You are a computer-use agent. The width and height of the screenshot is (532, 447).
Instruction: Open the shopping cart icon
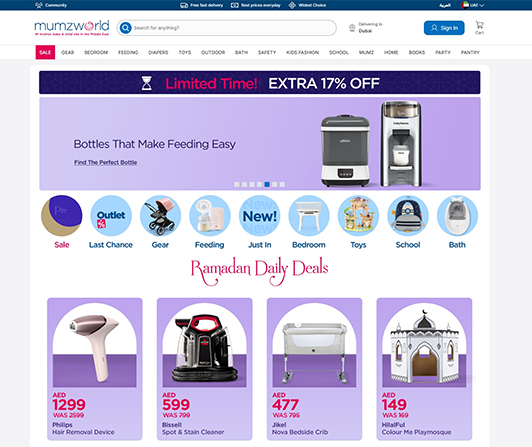pyautogui.click(x=479, y=25)
